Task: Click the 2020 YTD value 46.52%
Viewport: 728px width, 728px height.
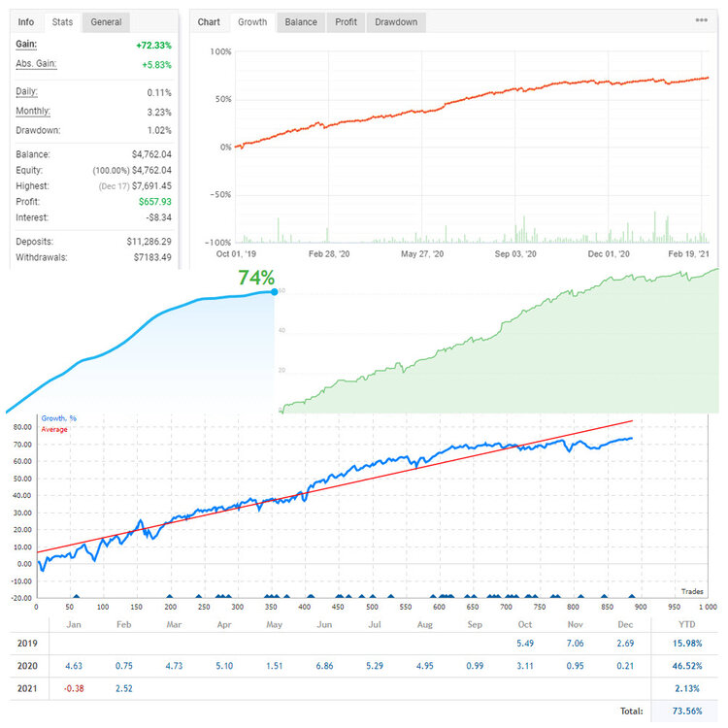Action: pos(687,666)
